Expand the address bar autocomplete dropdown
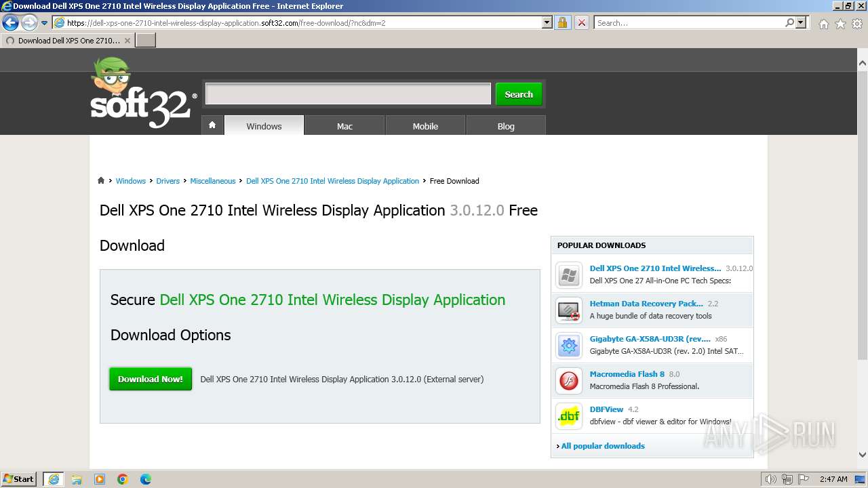Screen dimensions: 868x488 [x=547, y=22]
